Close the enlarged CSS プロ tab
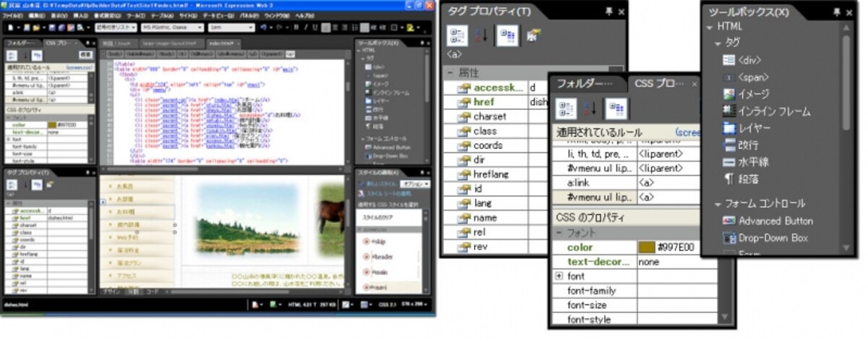The width and height of the screenshot is (868, 340). pos(694,84)
